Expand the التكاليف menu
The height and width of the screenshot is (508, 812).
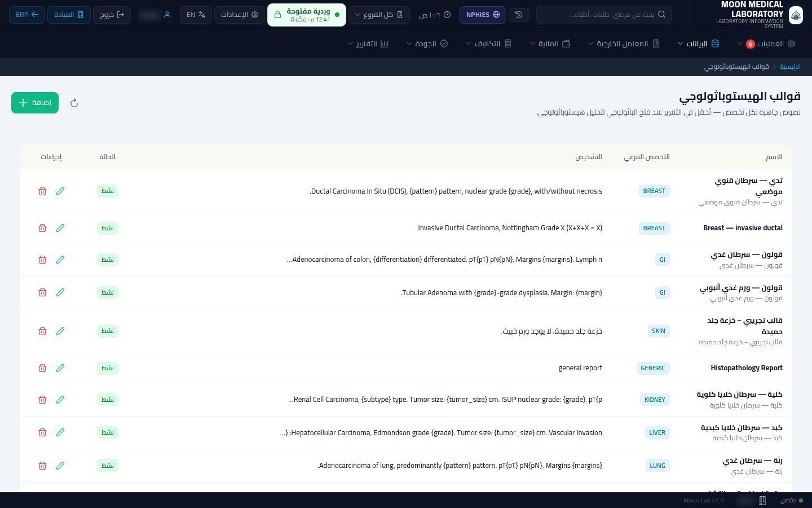pos(488,44)
